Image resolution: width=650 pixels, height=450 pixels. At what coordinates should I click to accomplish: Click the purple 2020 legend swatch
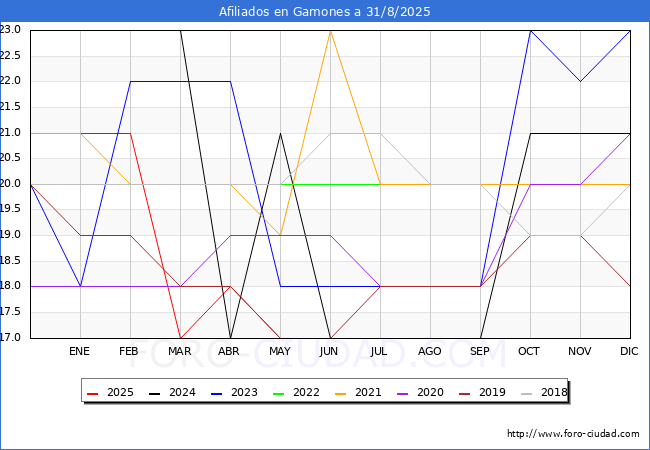click(x=403, y=393)
